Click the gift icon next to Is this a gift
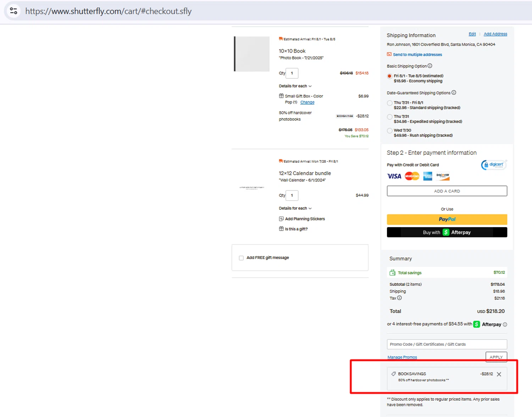Image resolution: width=532 pixels, height=417 pixels. [281, 229]
